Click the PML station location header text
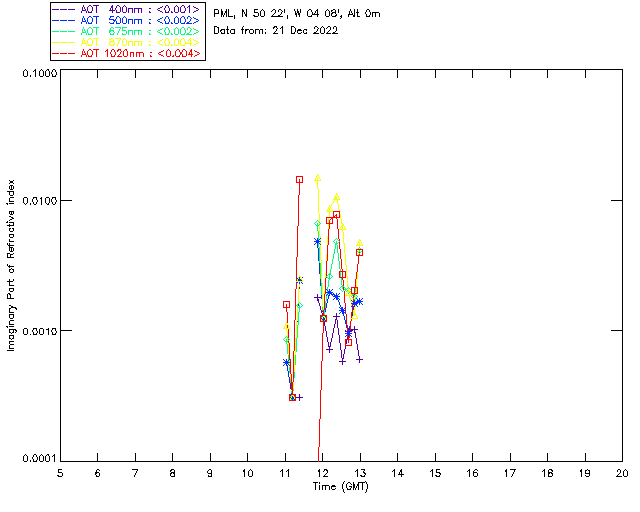The width and height of the screenshot is (640, 512). [297, 14]
